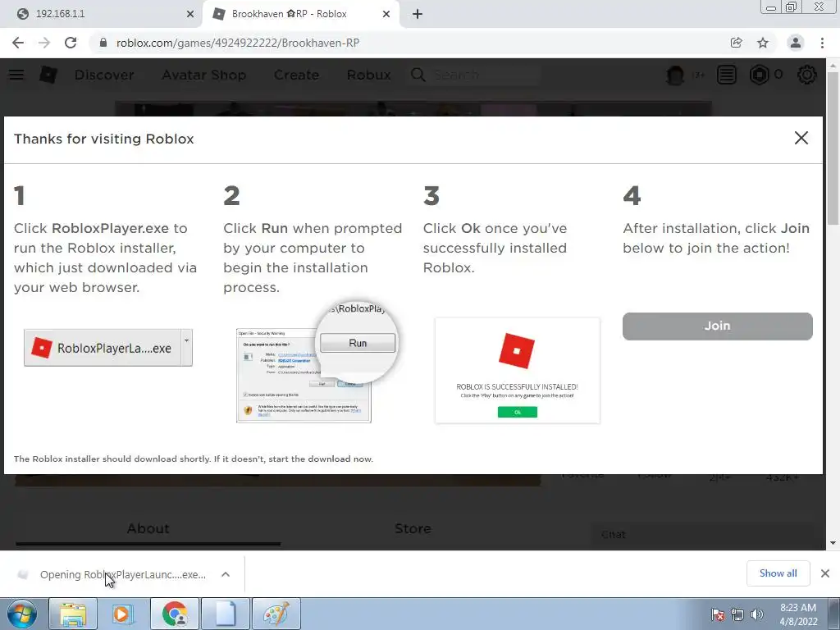Click the blank document taskbar icon
The width and height of the screenshot is (840, 630).
pos(225,614)
